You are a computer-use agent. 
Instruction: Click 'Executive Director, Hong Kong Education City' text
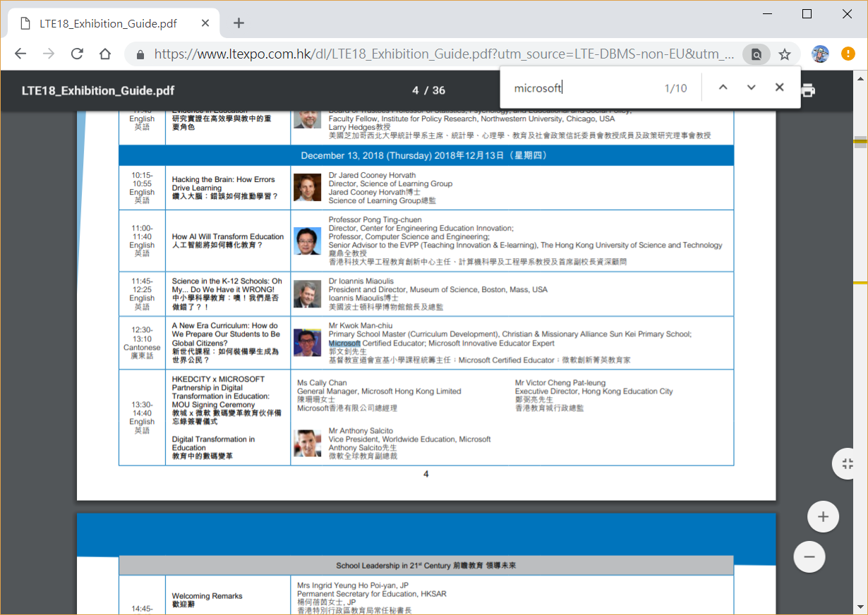[x=594, y=391]
